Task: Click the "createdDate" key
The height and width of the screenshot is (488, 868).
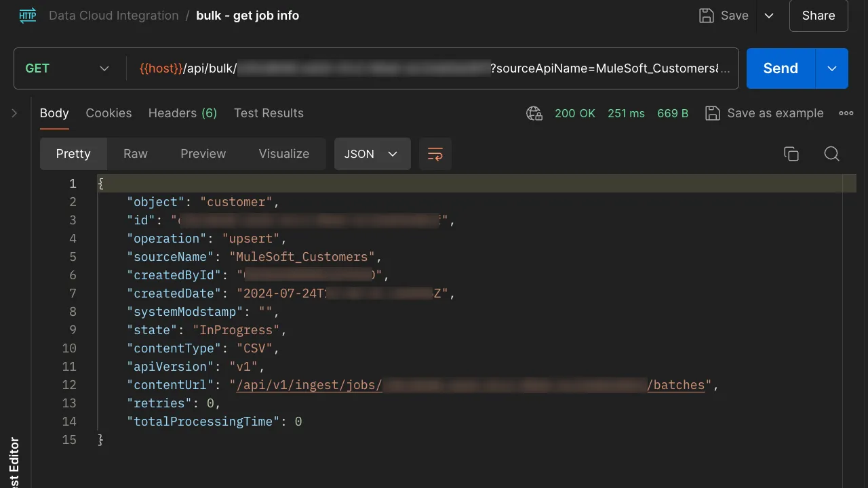Action: tap(174, 293)
